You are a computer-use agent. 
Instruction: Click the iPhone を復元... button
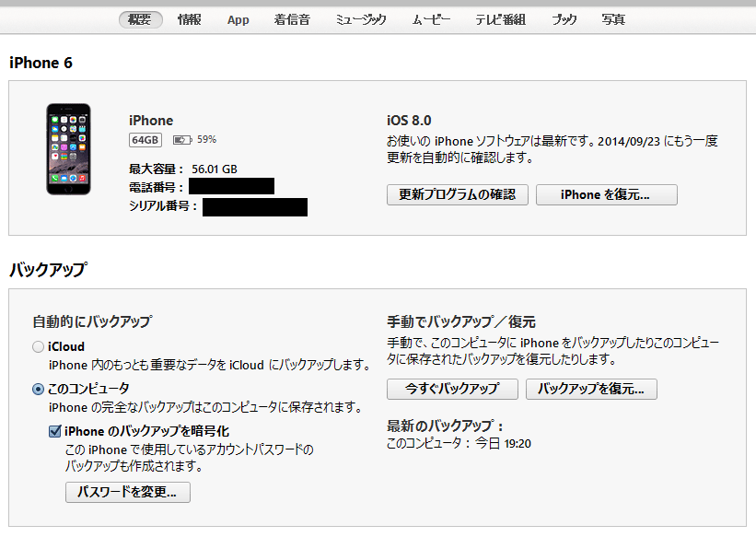[x=607, y=195]
